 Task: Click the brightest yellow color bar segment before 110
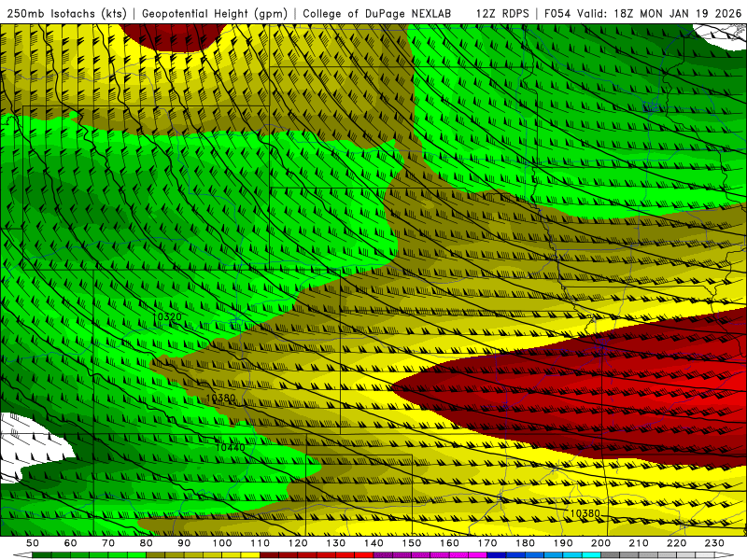(x=250, y=555)
